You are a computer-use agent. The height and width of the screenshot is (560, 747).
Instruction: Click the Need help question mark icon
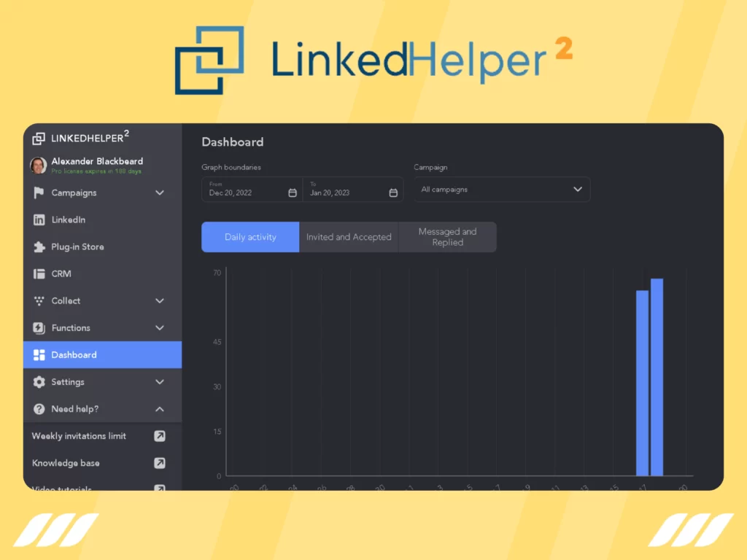[39, 409]
